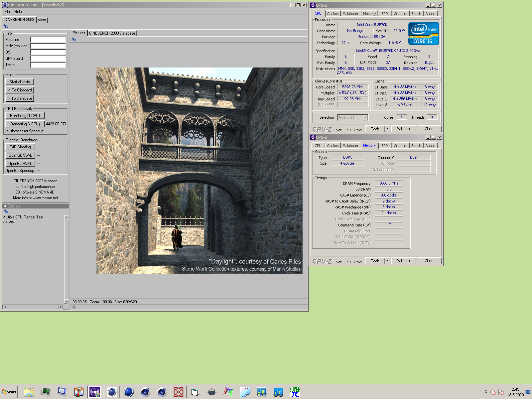Click the small icon under Pictures tab
This screenshot has height=399, width=532.
coord(74,40)
